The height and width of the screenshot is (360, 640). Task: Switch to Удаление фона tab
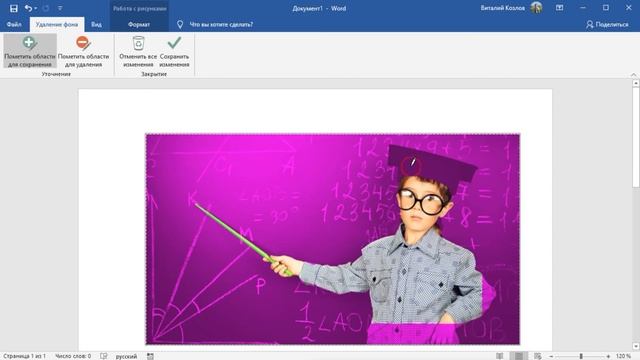[x=57, y=24]
